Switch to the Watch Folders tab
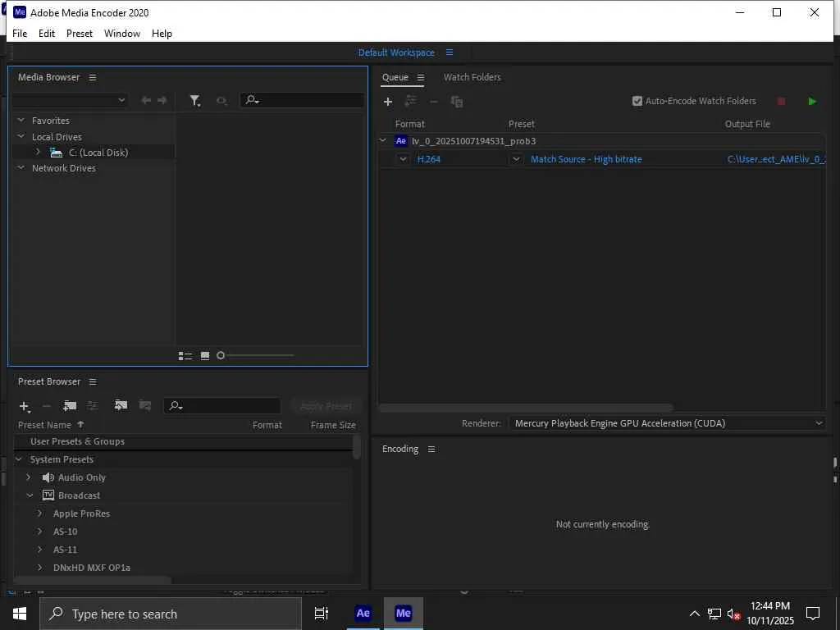Viewport: 840px width, 630px height. coord(472,77)
